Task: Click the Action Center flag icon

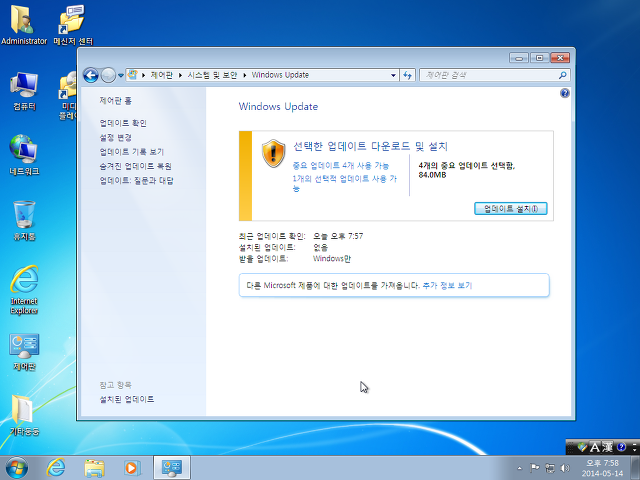Action: pyautogui.click(x=534, y=468)
